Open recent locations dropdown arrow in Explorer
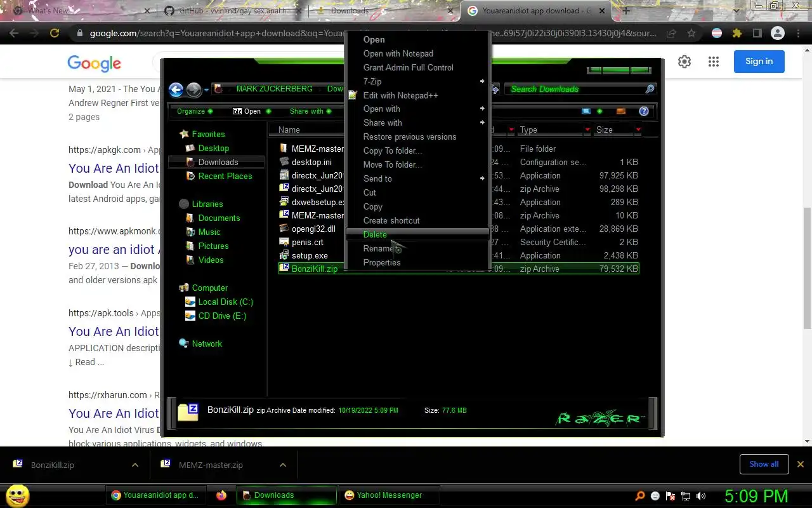Image resolution: width=812 pixels, height=508 pixels. [x=207, y=90]
